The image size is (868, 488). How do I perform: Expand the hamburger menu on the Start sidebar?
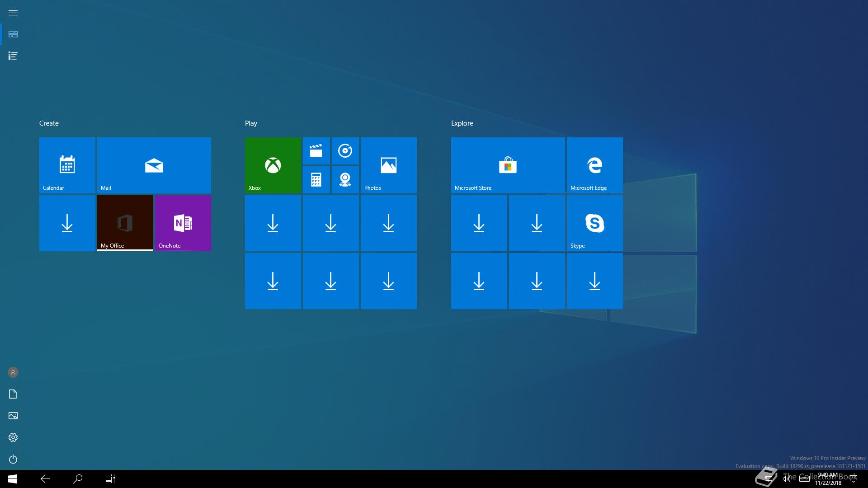pos(13,13)
